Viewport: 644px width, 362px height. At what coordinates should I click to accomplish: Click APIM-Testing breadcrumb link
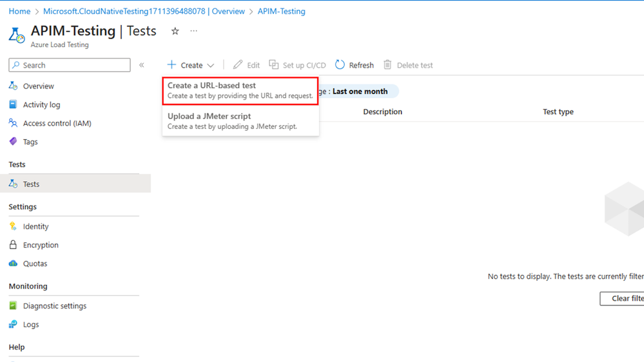click(281, 11)
